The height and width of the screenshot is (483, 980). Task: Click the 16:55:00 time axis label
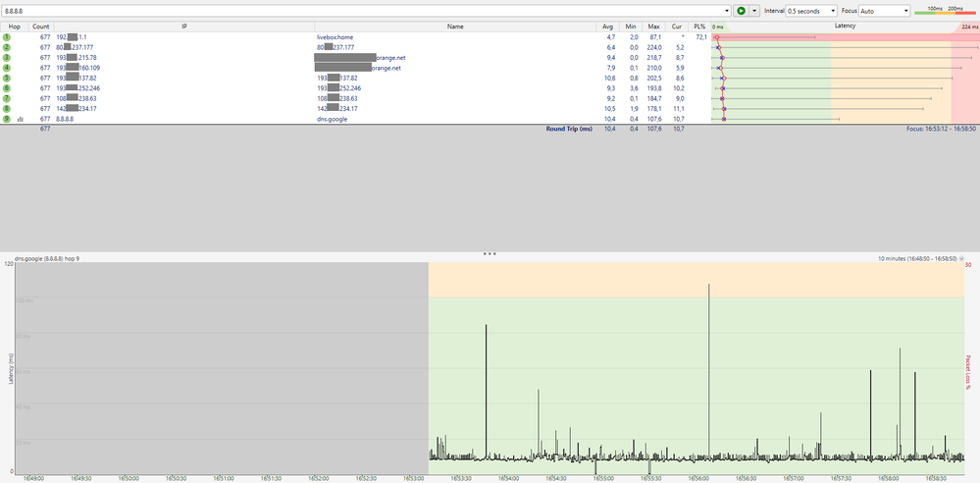coord(603,478)
